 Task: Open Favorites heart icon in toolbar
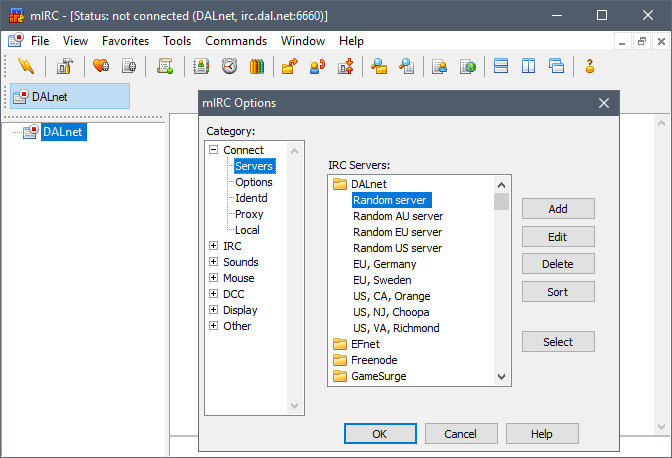[x=101, y=66]
